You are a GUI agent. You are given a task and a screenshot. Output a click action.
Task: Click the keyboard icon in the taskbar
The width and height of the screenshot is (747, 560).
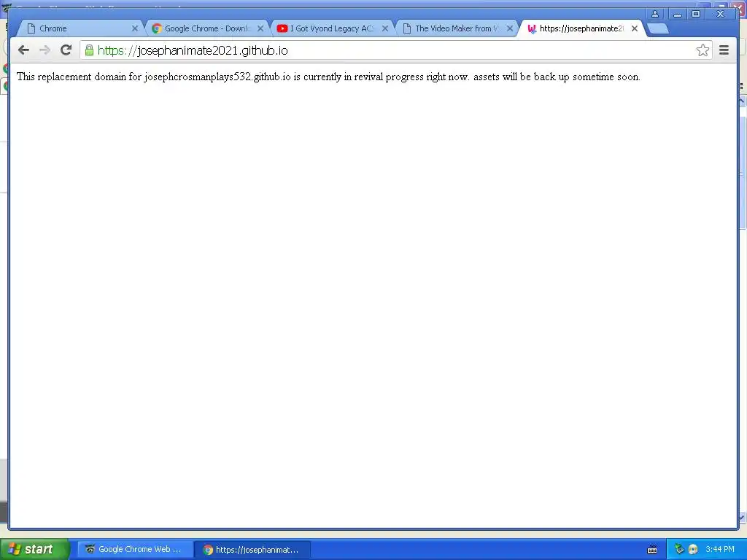pos(652,550)
